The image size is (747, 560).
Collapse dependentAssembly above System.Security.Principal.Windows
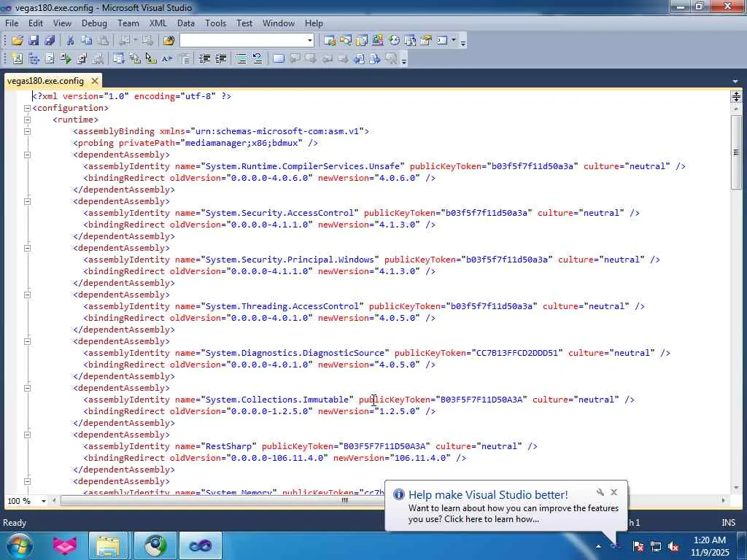27,248
